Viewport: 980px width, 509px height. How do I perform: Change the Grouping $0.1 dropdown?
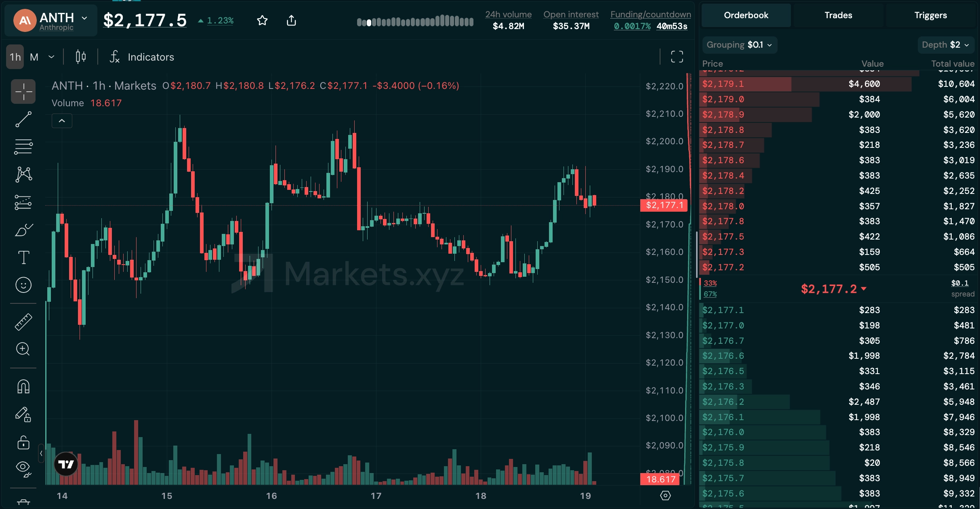pyautogui.click(x=740, y=45)
